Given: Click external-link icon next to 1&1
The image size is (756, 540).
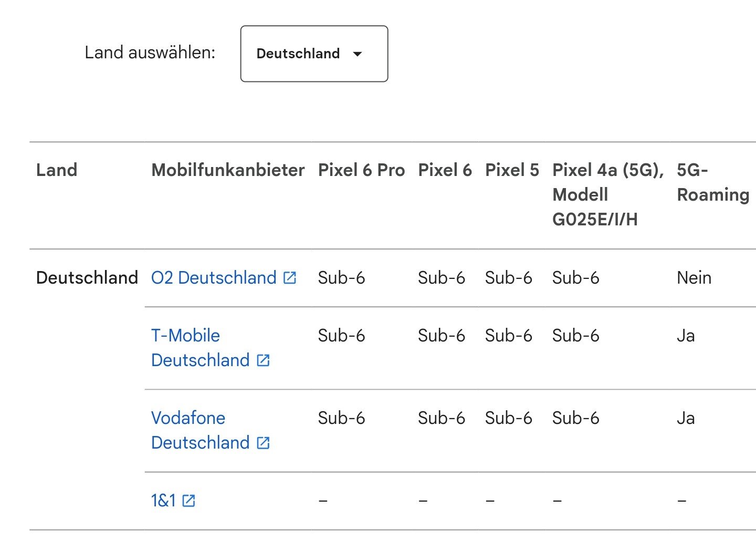Looking at the screenshot, I should click(x=188, y=501).
